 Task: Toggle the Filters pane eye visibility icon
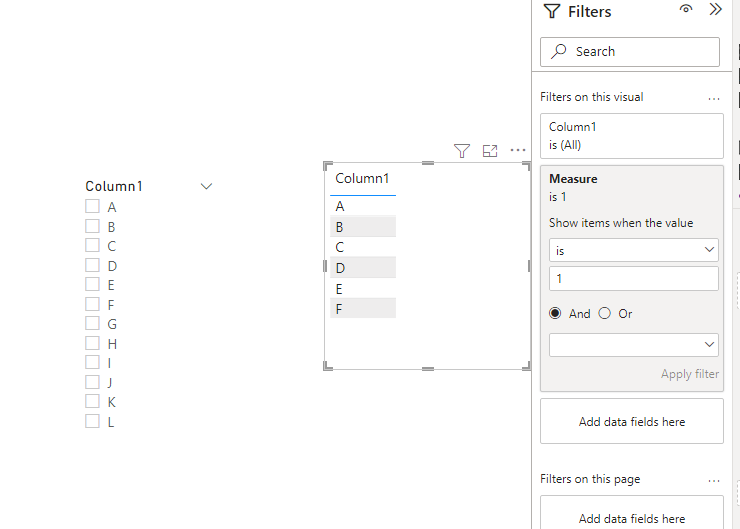[686, 9]
